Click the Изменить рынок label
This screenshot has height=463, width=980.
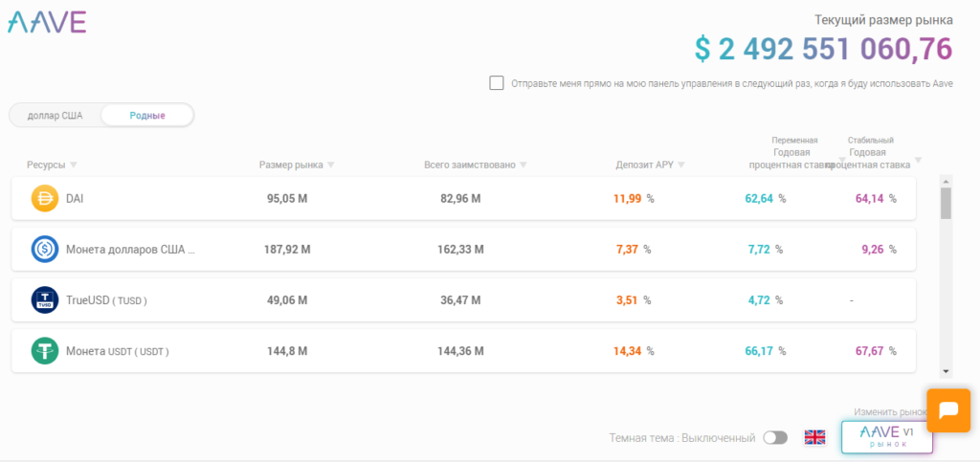(x=890, y=411)
